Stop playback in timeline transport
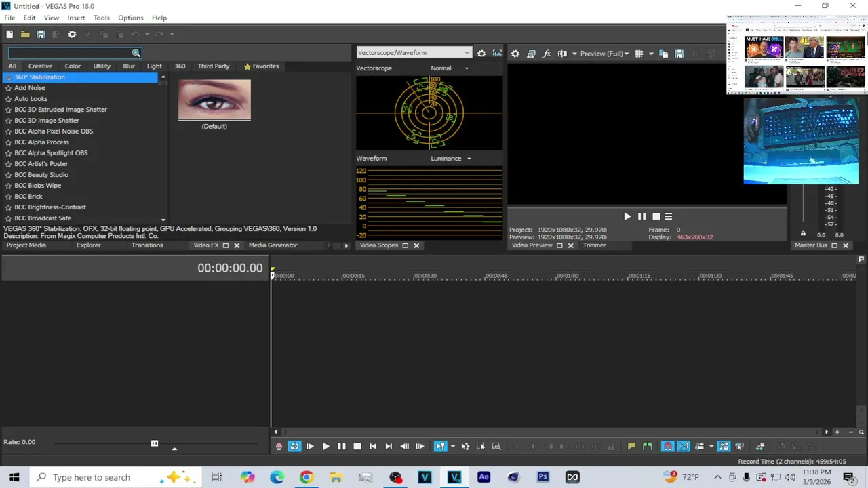 pyautogui.click(x=357, y=446)
